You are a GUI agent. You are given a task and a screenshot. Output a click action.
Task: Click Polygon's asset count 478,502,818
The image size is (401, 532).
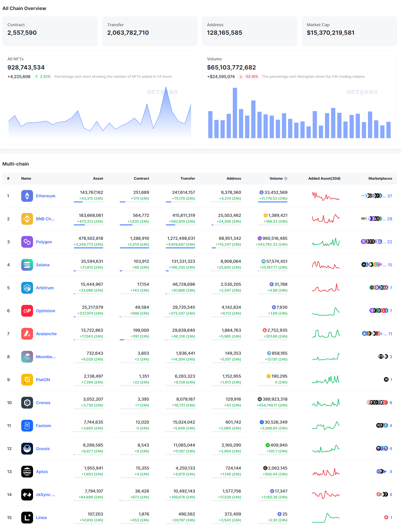click(91, 238)
